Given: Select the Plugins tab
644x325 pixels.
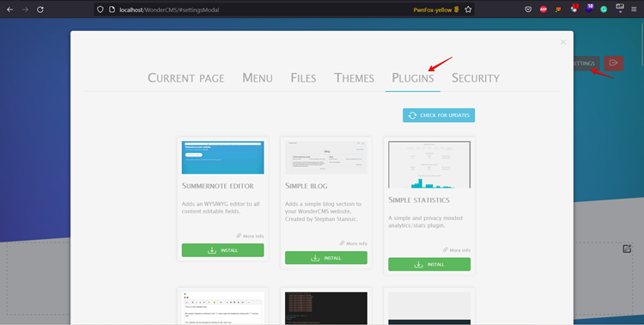Looking at the screenshot, I should [413, 78].
